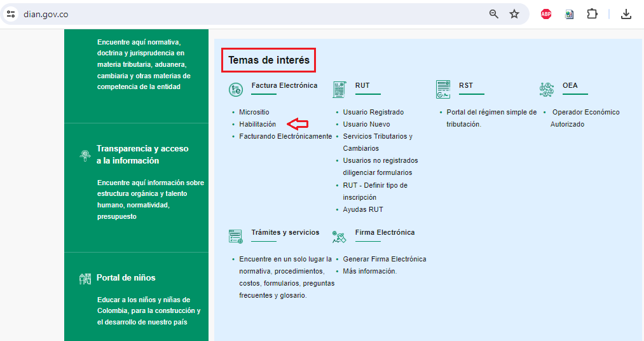Image resolution: width=644 pixels, height=341 pixels.
Task: Open the Portal de niños heading
Action: point(126,278)
